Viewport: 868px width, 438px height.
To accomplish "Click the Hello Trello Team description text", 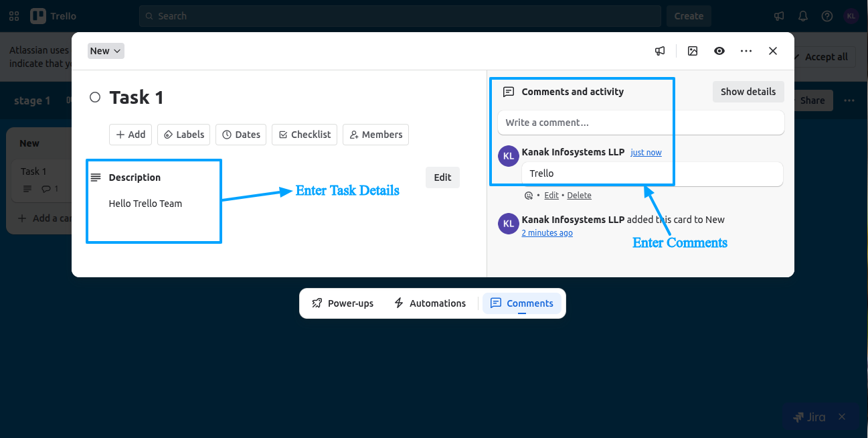I will coord(145,204).
